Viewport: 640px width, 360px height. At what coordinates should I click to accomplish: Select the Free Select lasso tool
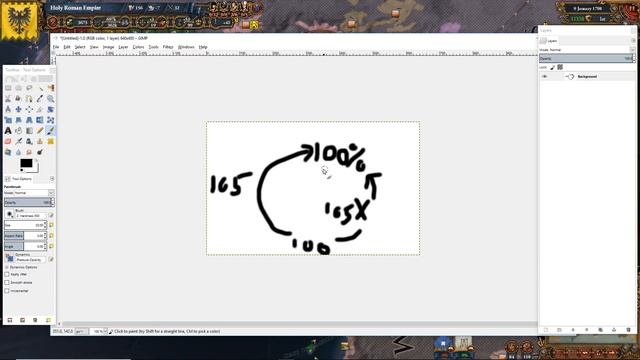[29, 88]
